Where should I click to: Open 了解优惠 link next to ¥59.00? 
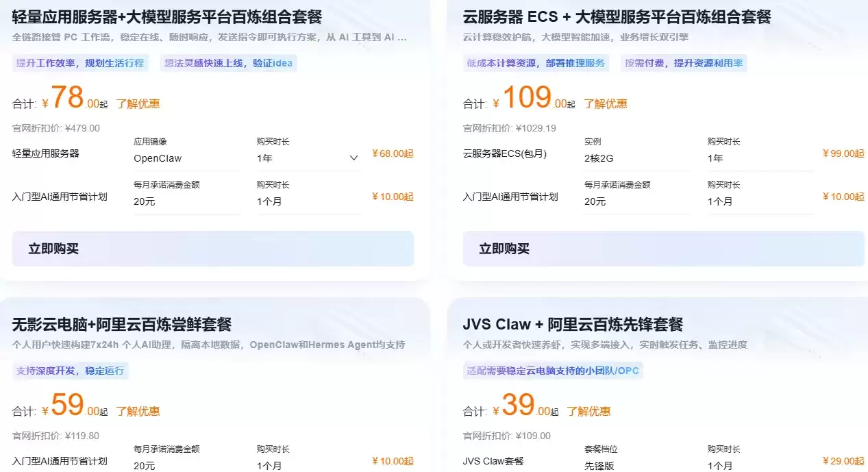pos(138,412)
